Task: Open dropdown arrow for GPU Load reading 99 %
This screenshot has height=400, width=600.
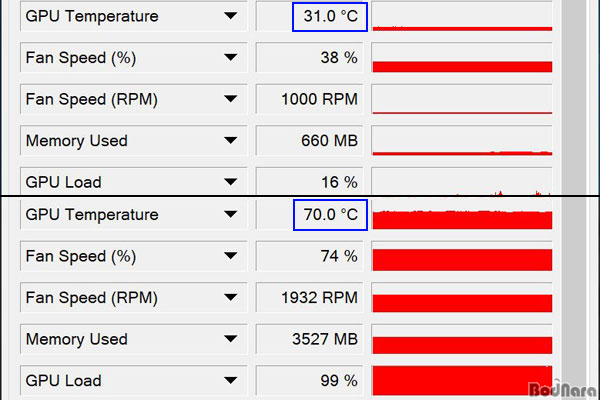Action: [x=230, y=380]
